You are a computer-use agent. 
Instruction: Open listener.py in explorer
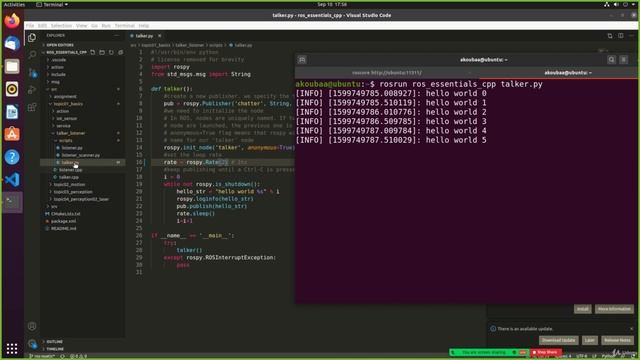coord(72,148)
